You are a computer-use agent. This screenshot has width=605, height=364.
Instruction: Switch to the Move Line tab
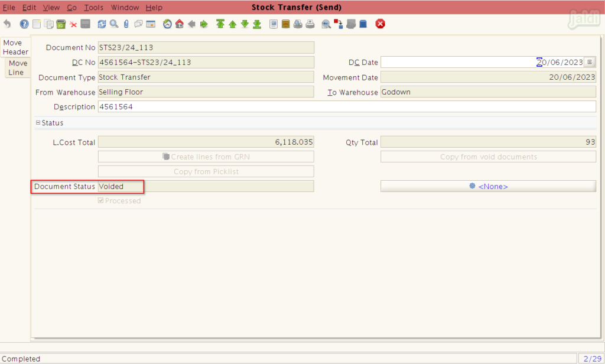pos(18,67)
